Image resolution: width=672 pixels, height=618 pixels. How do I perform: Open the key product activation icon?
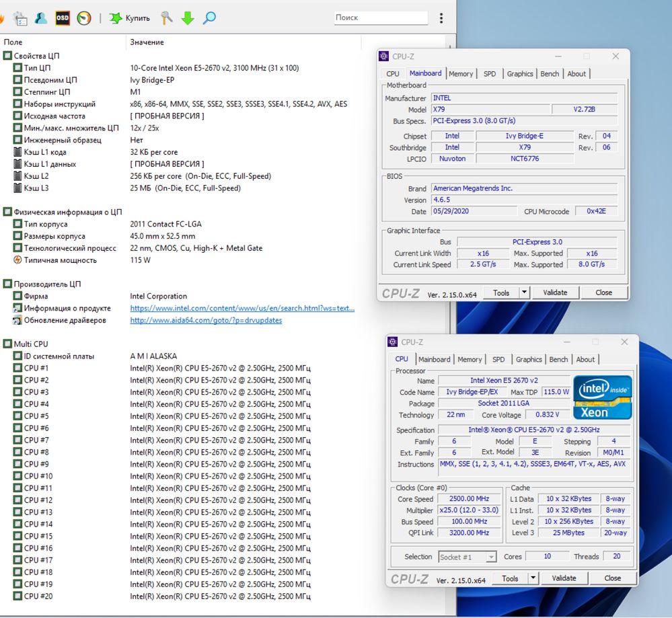[x=166, y=18]
